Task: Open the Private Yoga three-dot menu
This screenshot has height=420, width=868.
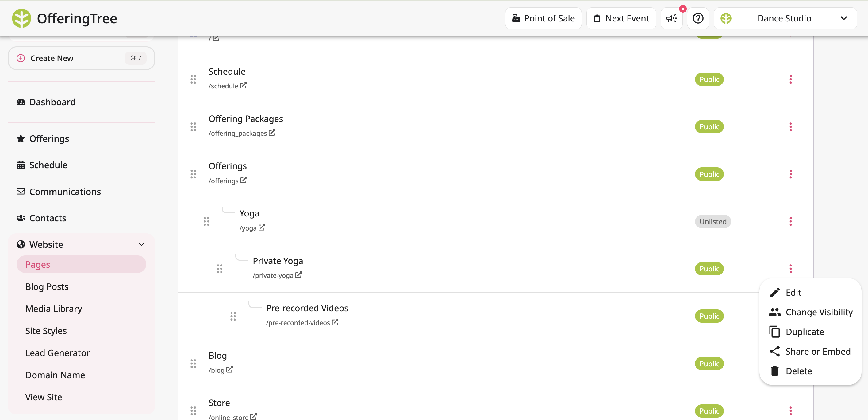Action: click(x=790, y=269)
